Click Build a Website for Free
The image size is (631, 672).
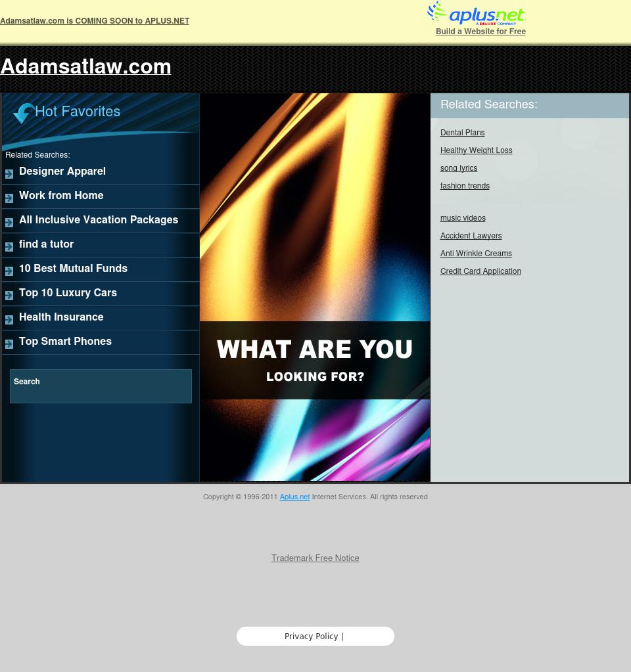click(x=480, y=32)
